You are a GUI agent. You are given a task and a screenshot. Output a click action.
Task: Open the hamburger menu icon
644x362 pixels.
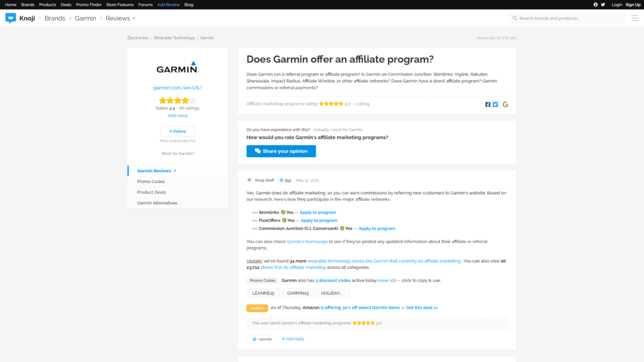[x=635, y=18]
